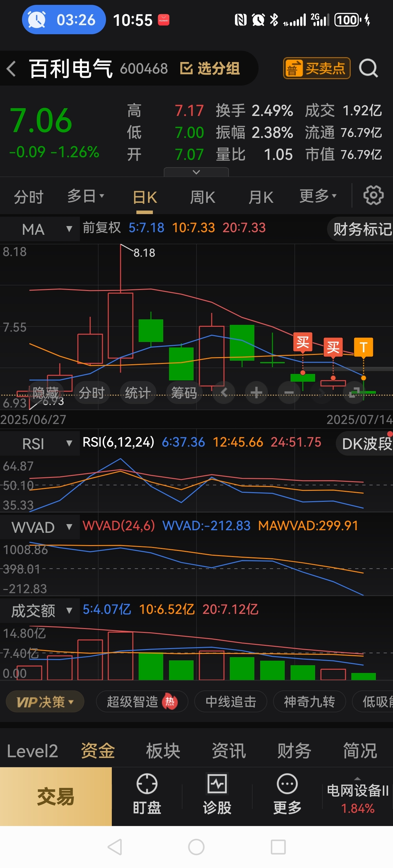Tap the chart zoom-in plus button
The image size is (393, 868).
(256, 393)
